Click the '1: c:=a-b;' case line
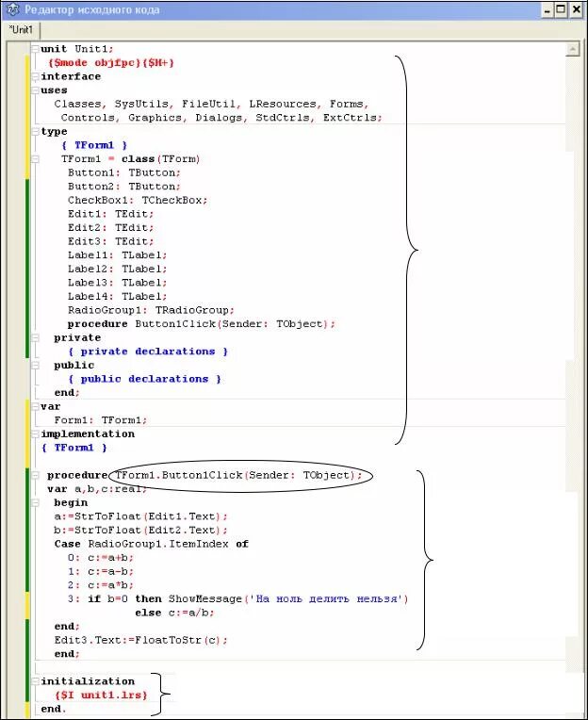The image size is (588, 720). (101, 572)
